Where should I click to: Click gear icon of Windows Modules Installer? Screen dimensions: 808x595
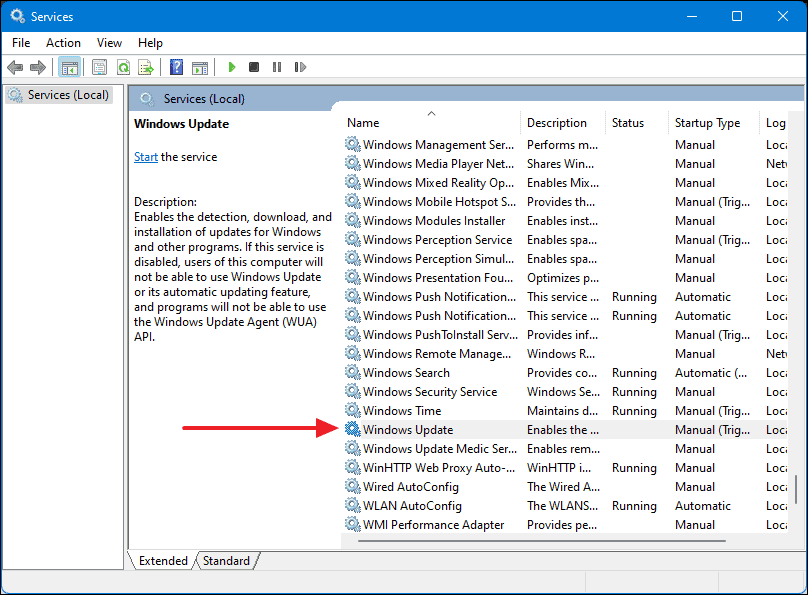point(352,220)
